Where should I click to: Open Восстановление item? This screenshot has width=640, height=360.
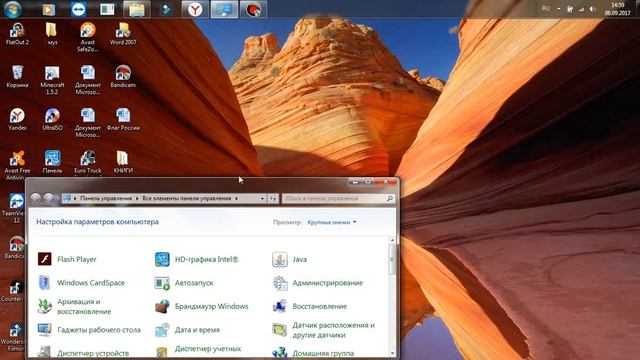310,306
